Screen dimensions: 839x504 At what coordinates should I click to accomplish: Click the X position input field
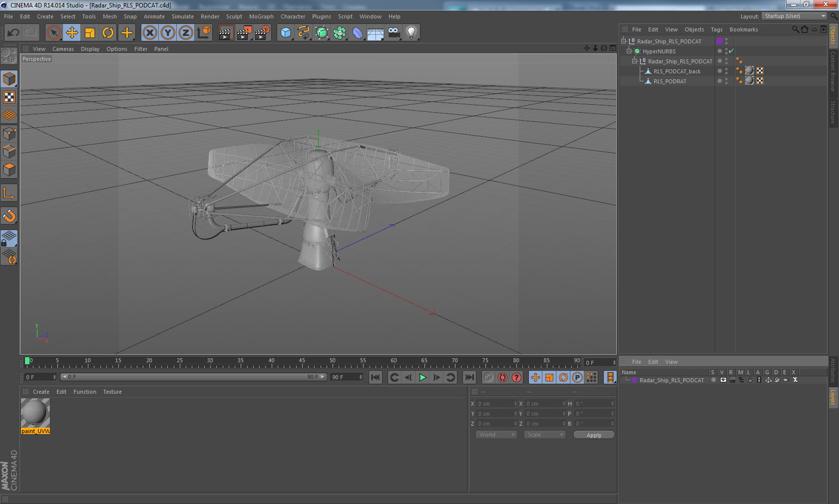[x=497, y=404]
